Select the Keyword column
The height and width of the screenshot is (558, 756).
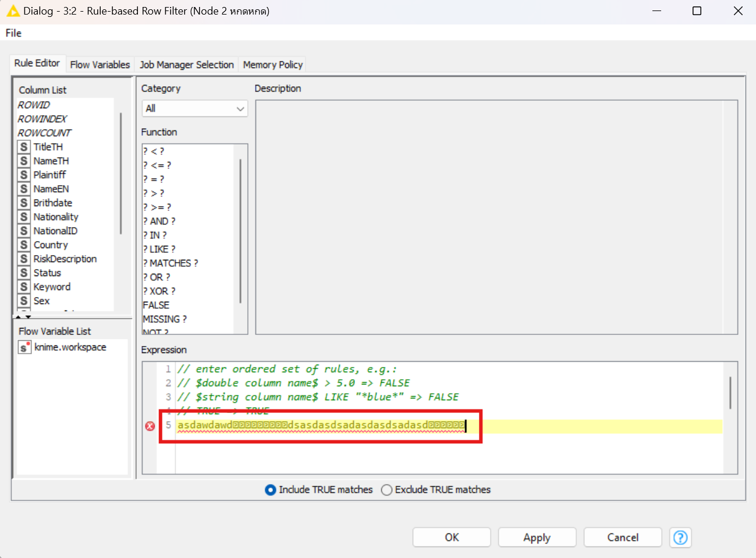(x=52, y=287)
